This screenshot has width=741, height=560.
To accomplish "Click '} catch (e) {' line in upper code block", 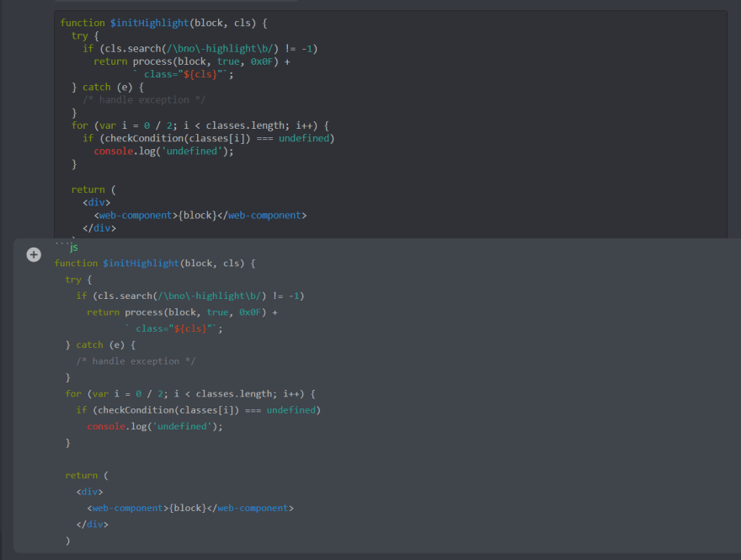I will [108, 87].
